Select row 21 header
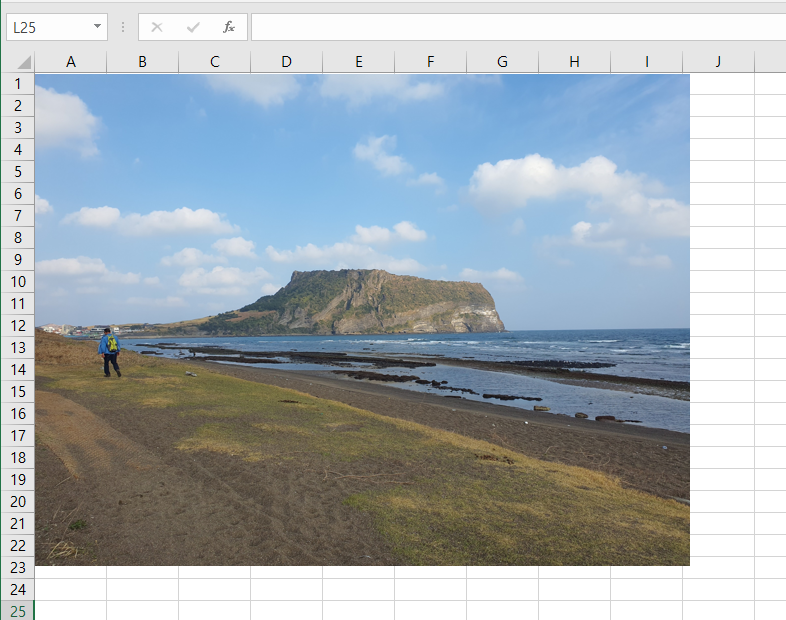The image size is (786, 620). (x=18, y=523)
